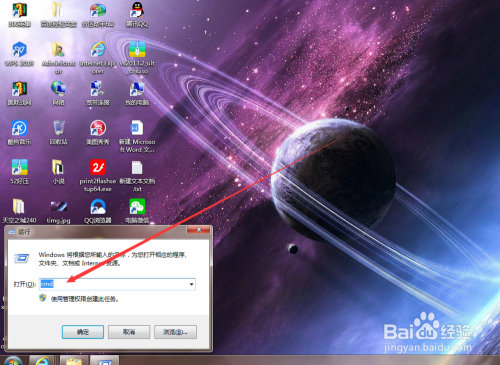The width and height of the screenshot is (500, 365).
Task: Select the vs2013.2_ult_chs.iso archive file
Action: click(137, 57)
